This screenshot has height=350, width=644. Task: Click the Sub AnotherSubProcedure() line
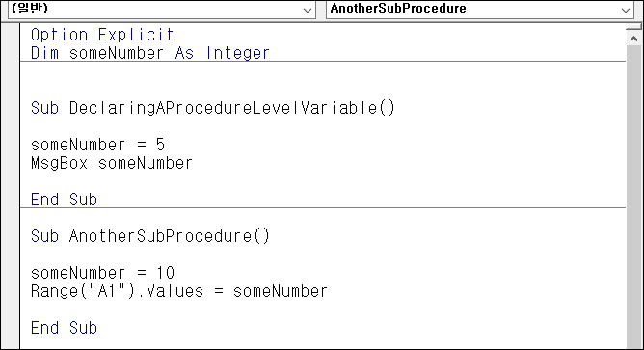[x=149, y=236]
